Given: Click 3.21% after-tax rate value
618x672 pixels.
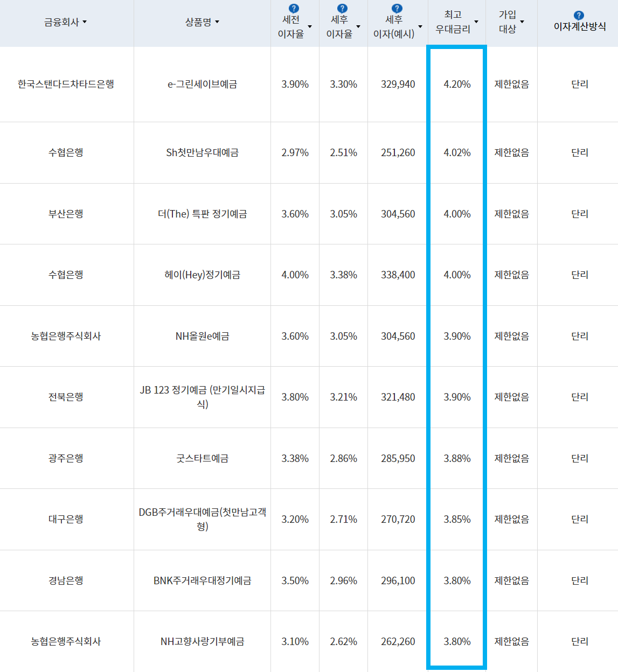Looking at the screenshot, I should 343,397.
